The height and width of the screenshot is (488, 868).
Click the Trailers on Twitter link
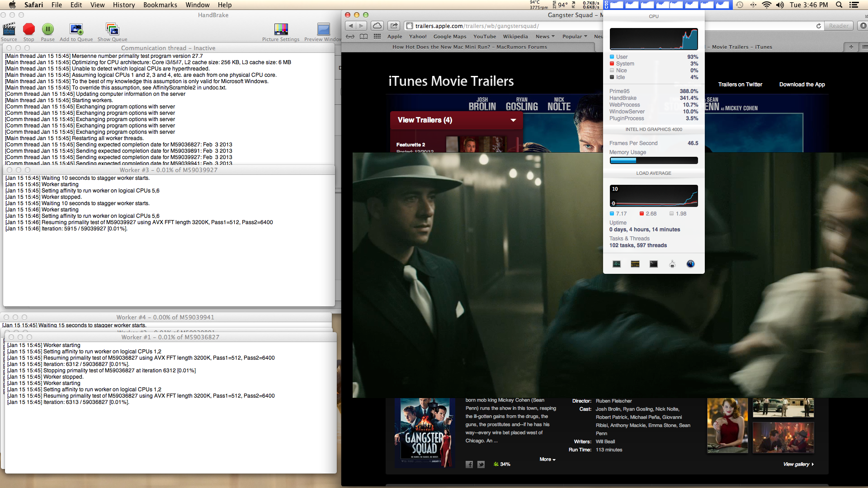(x=740, y=84)
